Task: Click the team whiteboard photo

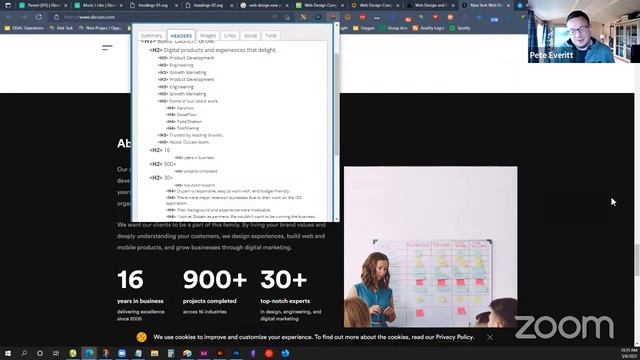Action: coord(430,247)
